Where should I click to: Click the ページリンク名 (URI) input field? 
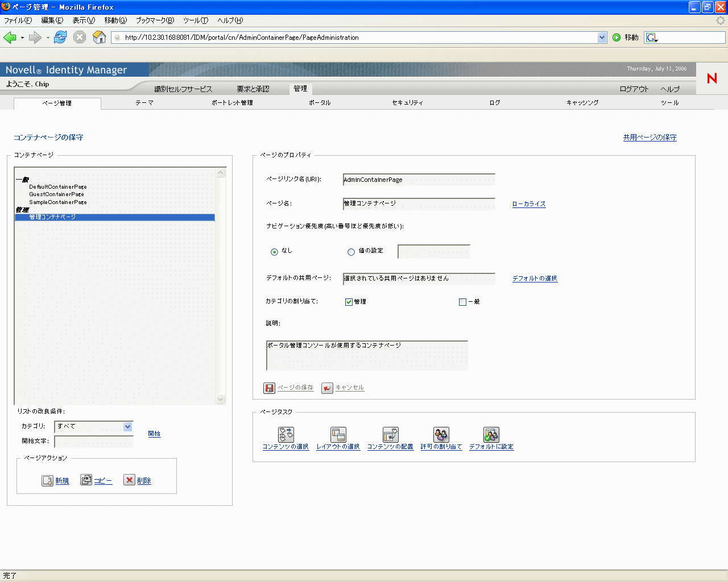(x=419, y=180)
